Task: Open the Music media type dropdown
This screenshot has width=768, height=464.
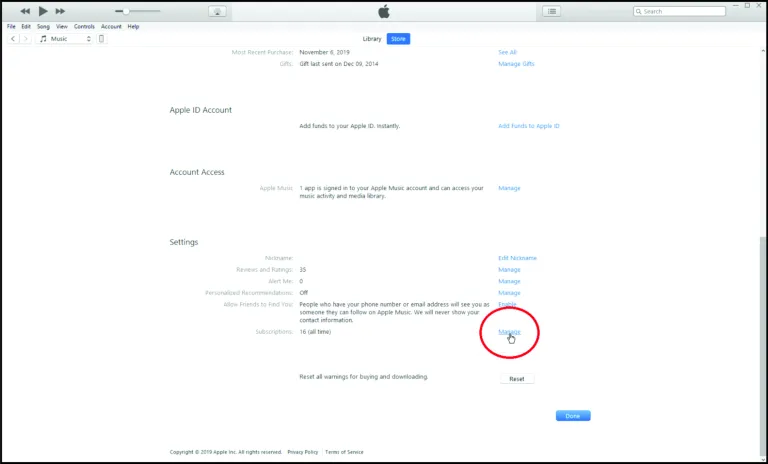Action: click(x=65, y=38)
